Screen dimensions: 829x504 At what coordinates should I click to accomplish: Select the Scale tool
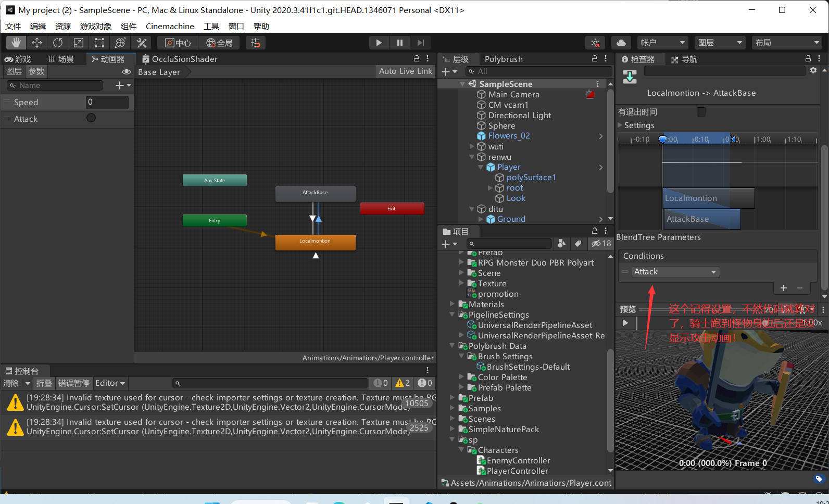pos(79,43)
